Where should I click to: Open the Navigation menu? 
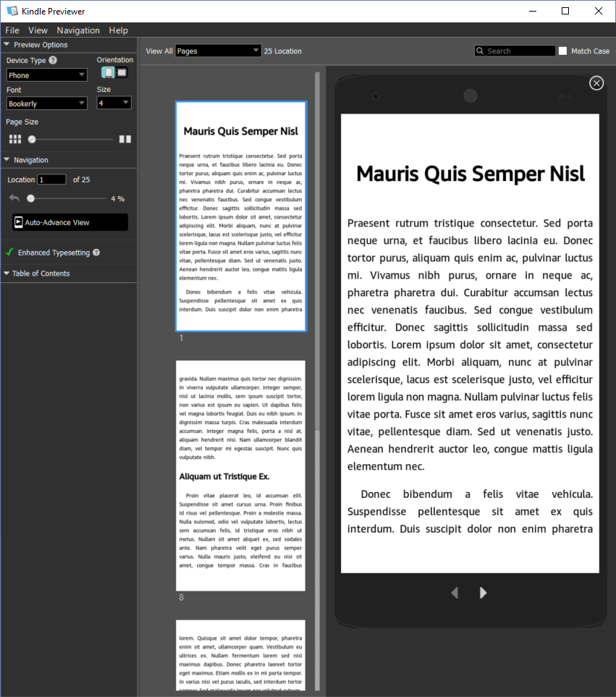pyautogui.click(x=78, y=30)
